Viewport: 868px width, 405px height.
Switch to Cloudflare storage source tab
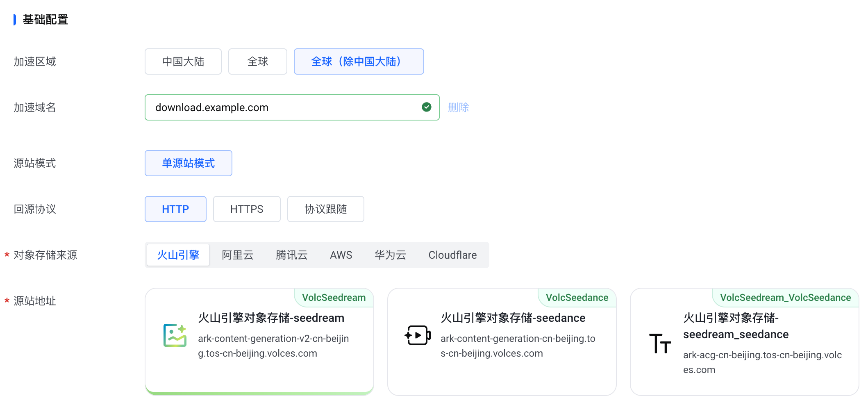coord(453,255)
